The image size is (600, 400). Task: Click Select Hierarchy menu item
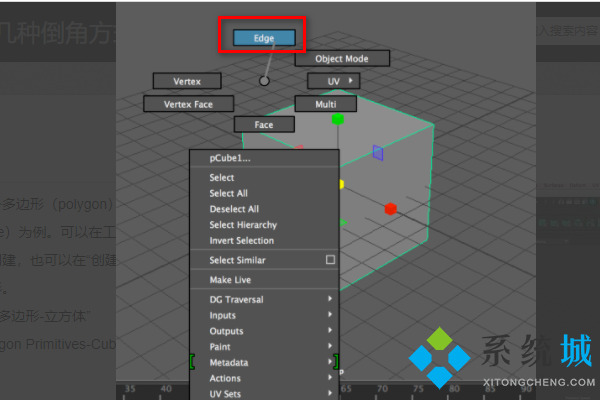click(243, 225)
